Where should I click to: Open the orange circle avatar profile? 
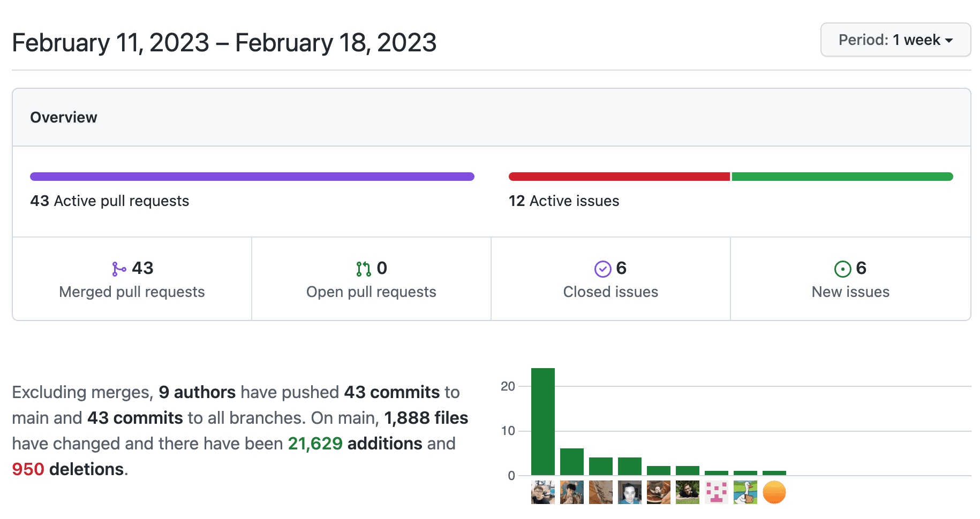click(774, 492)
